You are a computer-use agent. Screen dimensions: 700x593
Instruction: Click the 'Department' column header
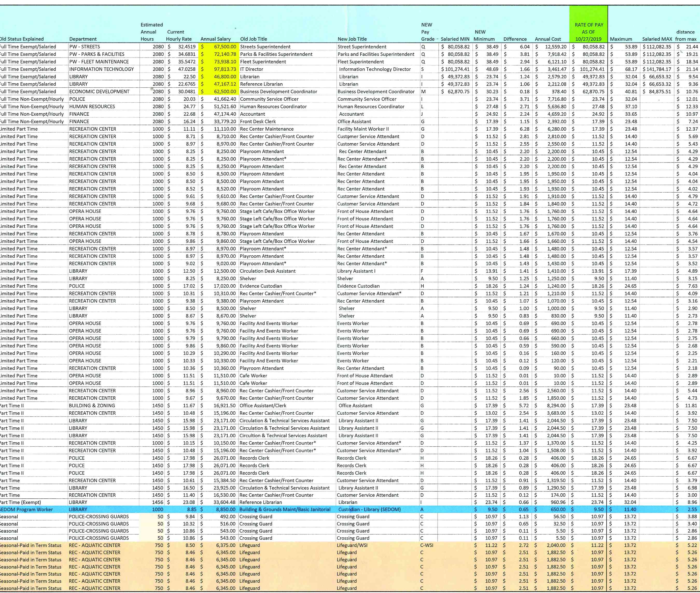point(83,39)
